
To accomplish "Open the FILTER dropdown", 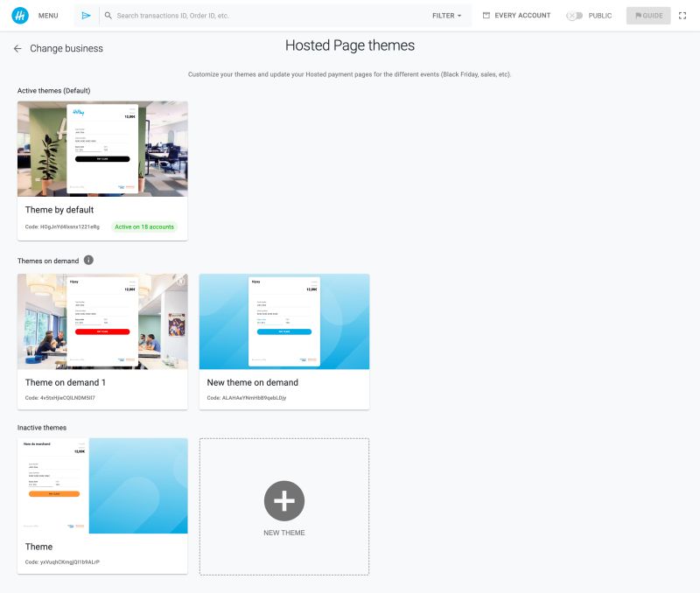I will pos(444,15).
